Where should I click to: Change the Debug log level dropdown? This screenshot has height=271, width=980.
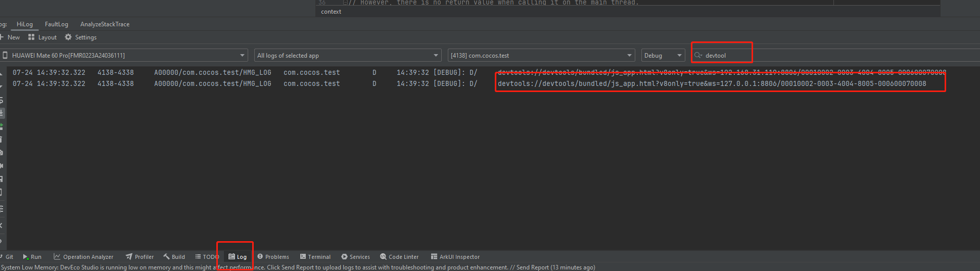click(x=663, y=56)
